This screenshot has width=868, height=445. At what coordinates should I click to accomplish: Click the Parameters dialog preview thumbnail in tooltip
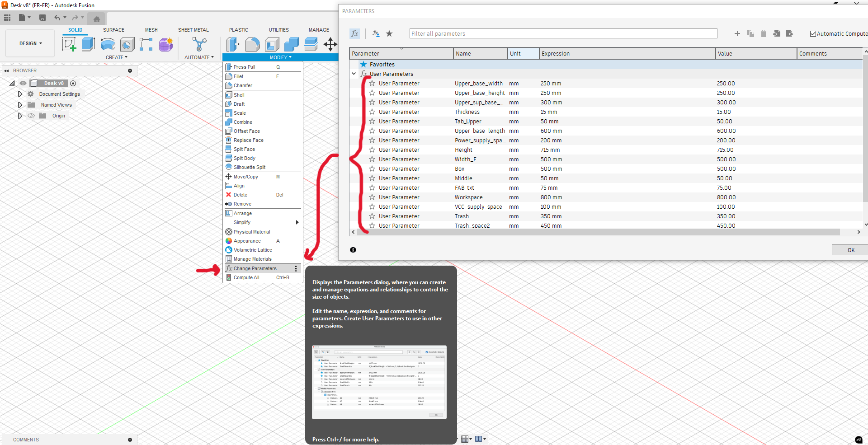point(379,382)
